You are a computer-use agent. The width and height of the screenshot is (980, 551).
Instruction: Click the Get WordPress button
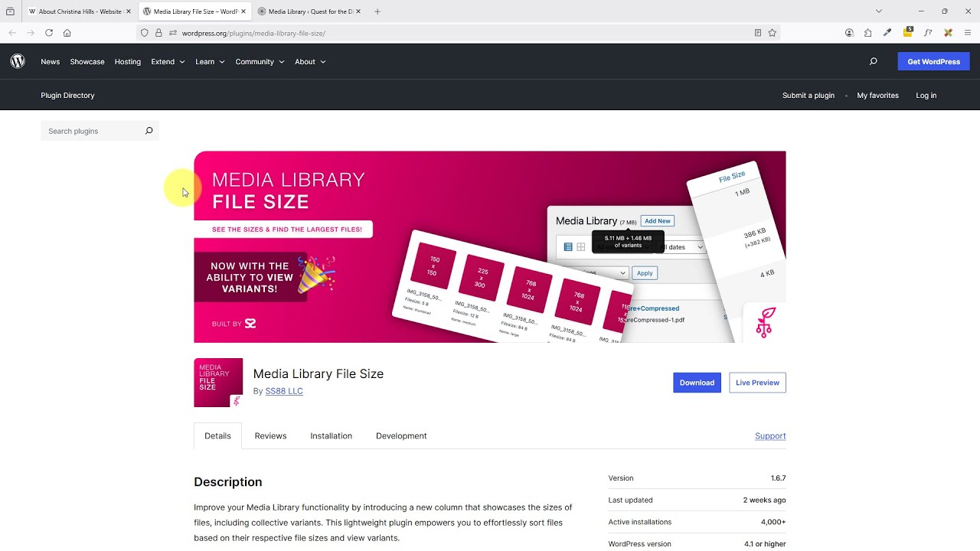pos(933,61)
